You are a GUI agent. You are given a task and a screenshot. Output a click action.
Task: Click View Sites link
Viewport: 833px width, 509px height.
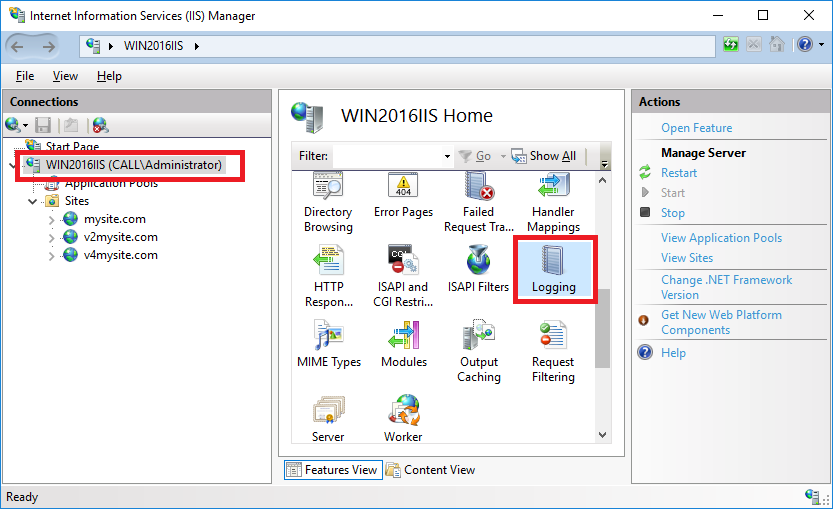[687, 258]
